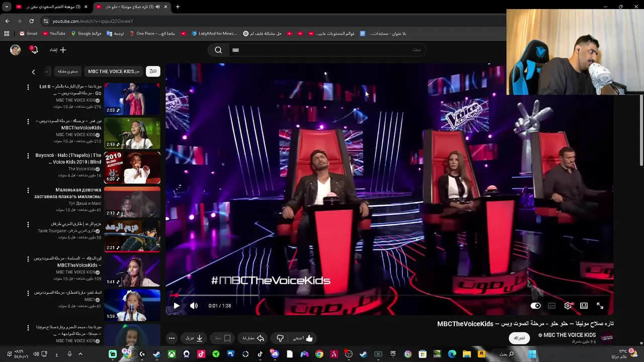Image resolution: width=644 pixels, height=362 pixels.
Task: Open the player settings gear
Action: (568, 306)
